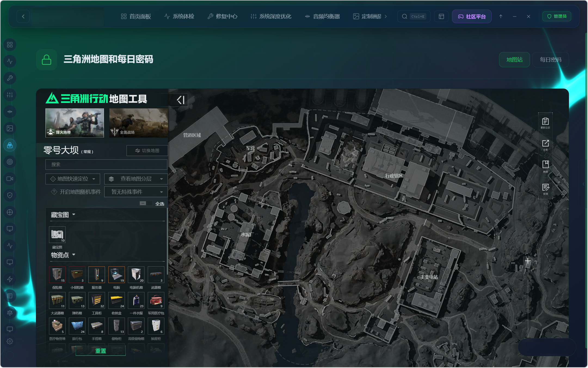This screenshot has width=588, height=368.
Task: Open 系统深度优化 in top navigation
Action: (x=271, y=16)
